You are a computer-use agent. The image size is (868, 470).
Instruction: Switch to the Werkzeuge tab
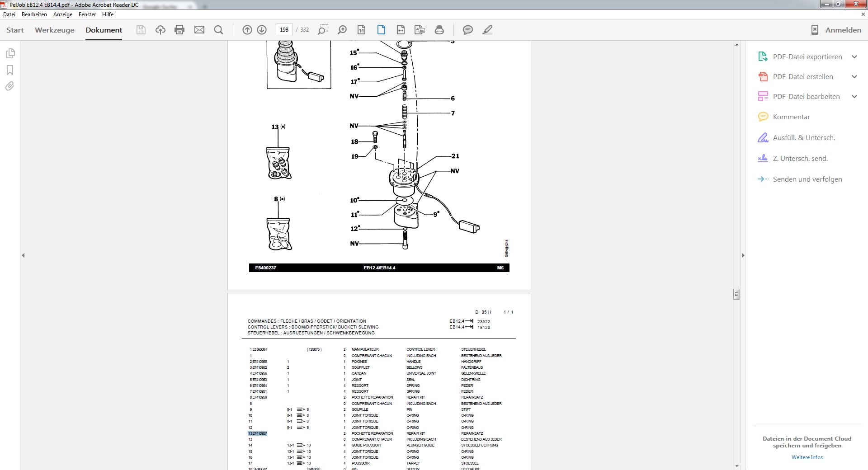(x=55, y=30)
